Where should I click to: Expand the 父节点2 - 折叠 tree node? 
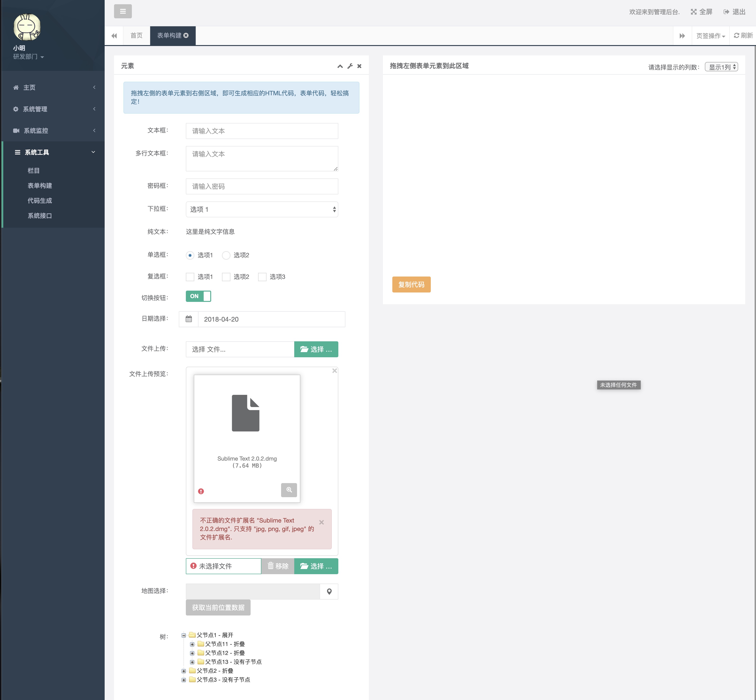click(x=184, y=671)
